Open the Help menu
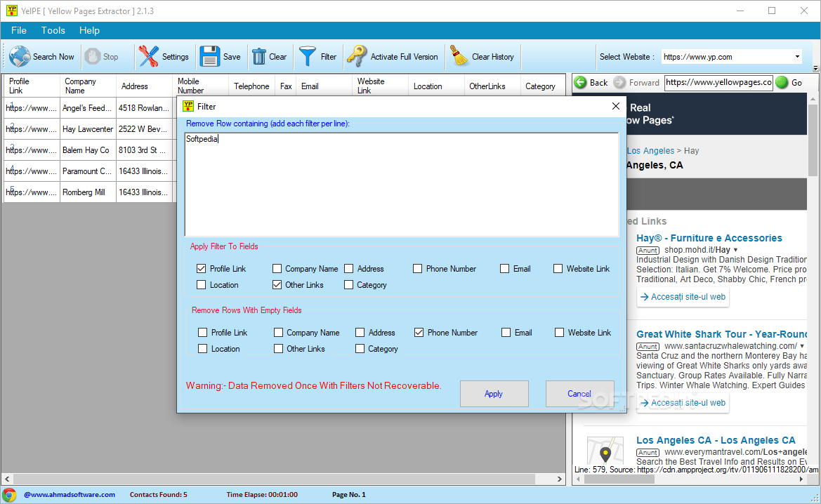Screen dimensions: 821x504 (x=89, y=30)
